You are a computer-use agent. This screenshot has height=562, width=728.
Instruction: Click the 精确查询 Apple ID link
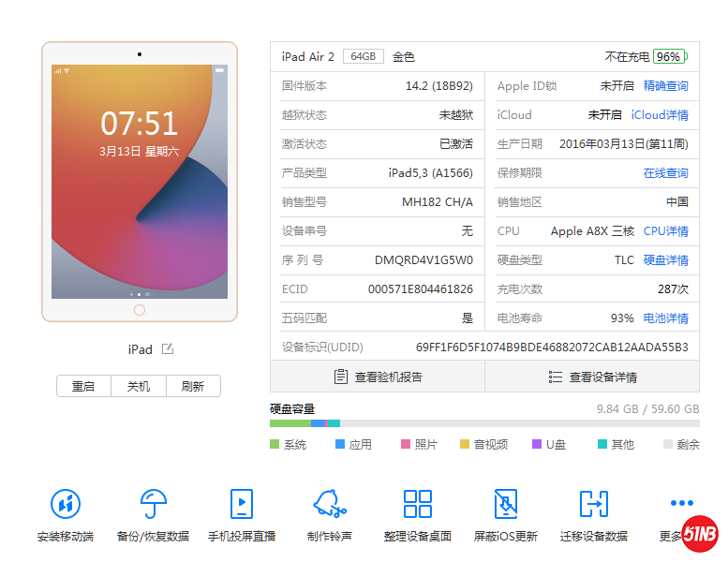[665, 86]
